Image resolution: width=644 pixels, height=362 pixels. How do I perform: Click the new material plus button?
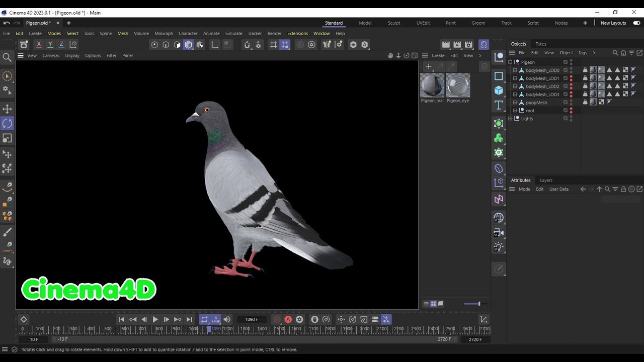tap(429, 66)
